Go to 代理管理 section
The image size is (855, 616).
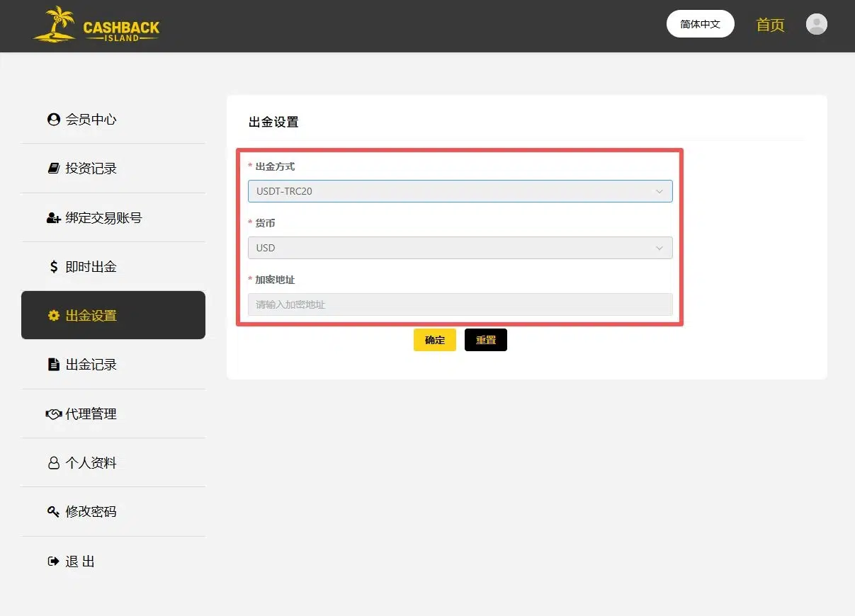click(113, 414)
